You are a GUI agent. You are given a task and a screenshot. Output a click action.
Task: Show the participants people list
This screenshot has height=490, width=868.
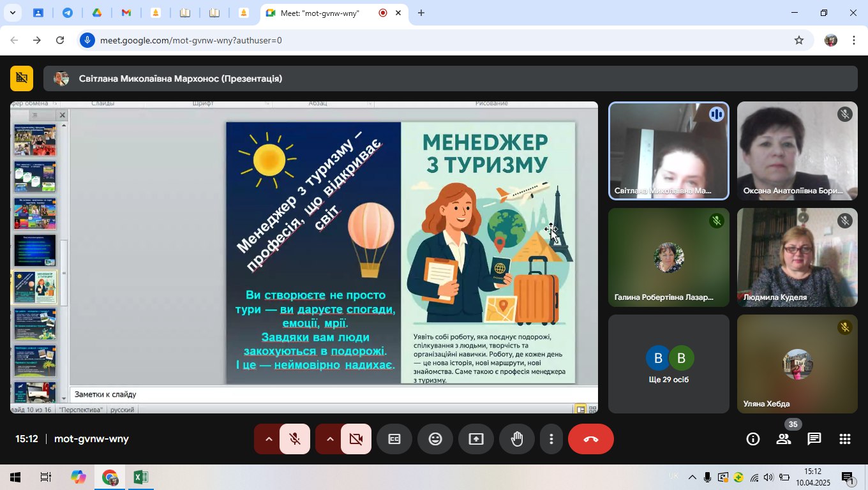tap(784, 439)
